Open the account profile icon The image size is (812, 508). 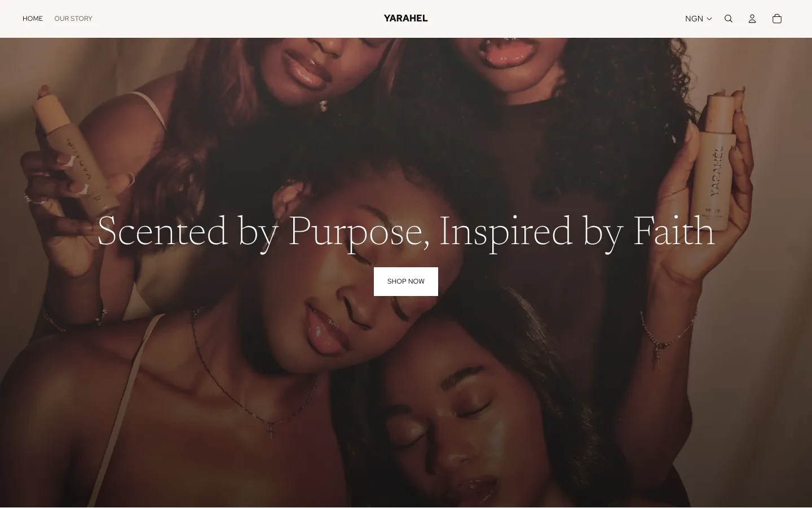752,19
